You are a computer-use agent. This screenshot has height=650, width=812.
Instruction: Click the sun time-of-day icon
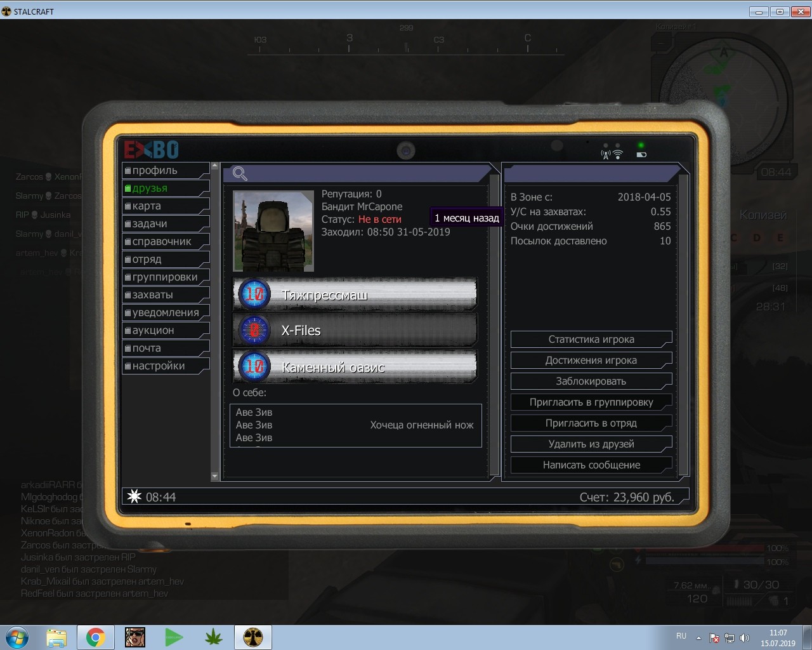[134, 496]
